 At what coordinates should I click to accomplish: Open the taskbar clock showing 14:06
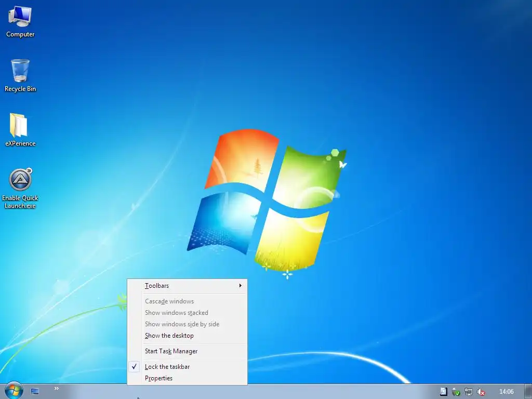[506, 392]
